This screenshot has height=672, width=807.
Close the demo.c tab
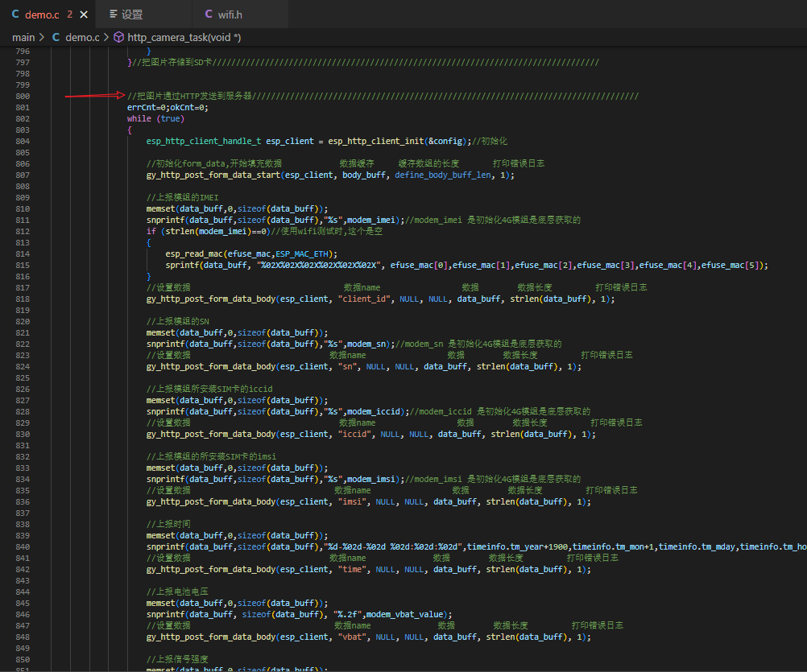[x=84, y=14]
